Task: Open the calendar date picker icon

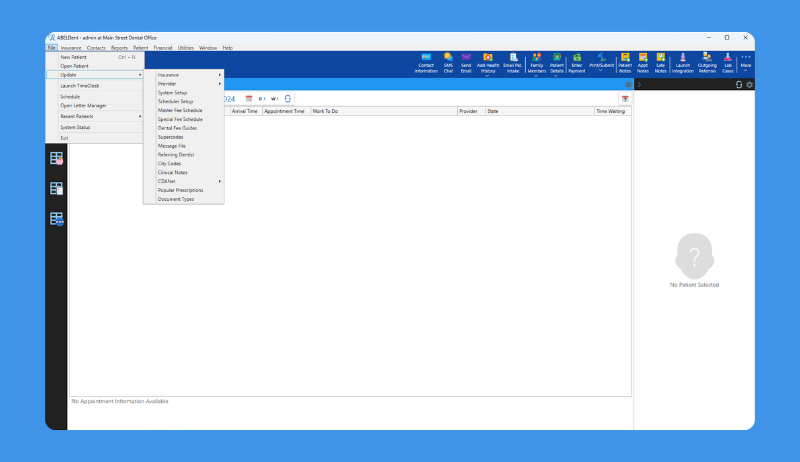Action: [x=249, y=98]
